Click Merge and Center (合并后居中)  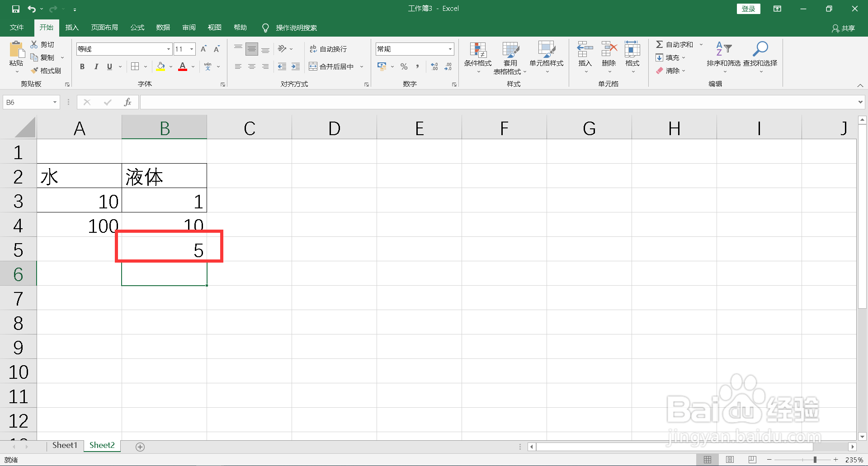click(x=331, y=66)
